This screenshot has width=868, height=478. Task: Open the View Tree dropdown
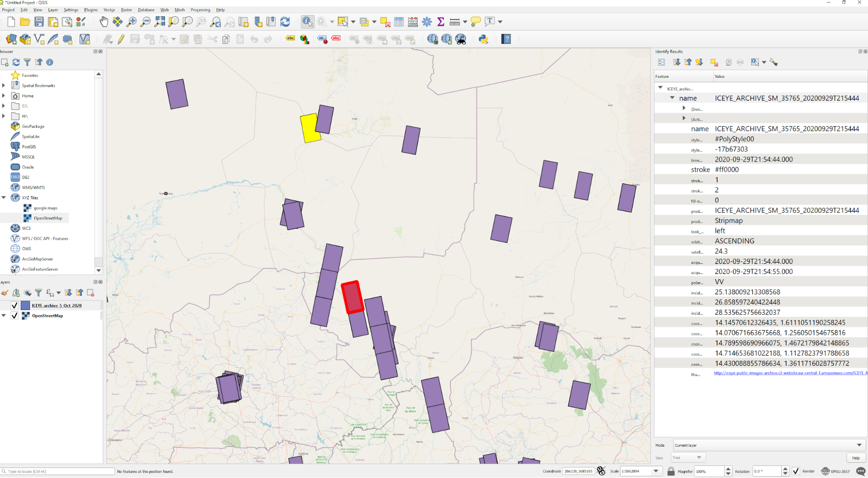point(688,458)
